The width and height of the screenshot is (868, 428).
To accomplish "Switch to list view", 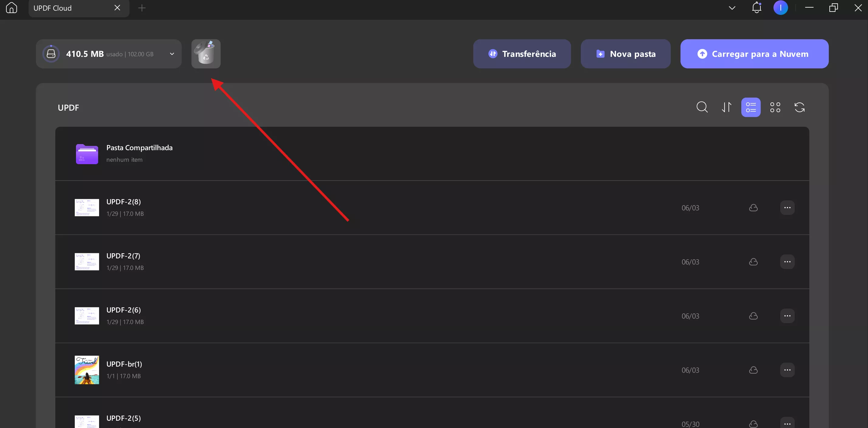I will pos(751,107).
